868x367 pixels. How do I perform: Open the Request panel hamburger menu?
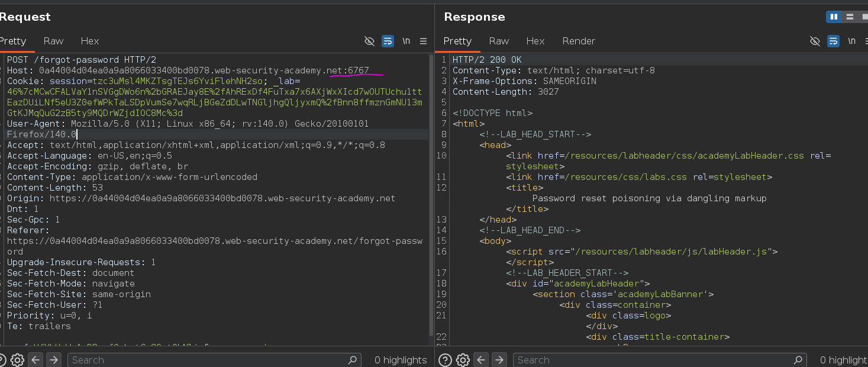tap(424, 41)
